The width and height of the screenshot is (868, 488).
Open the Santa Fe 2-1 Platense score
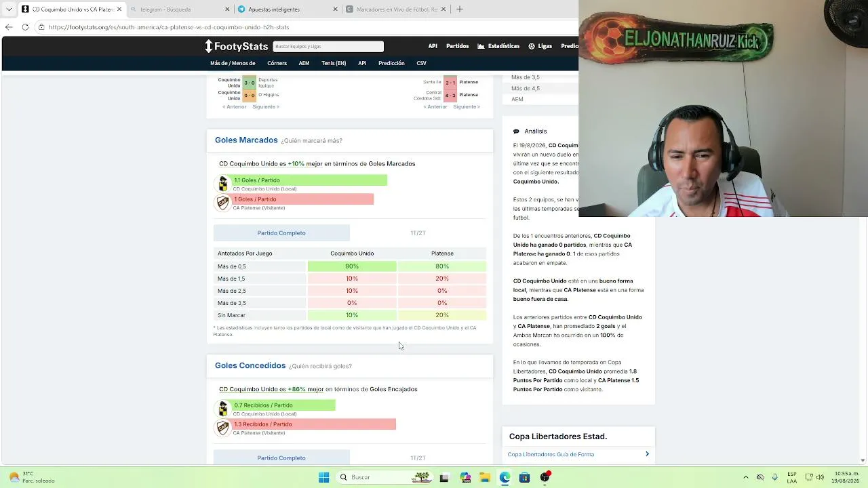point(450,83)
